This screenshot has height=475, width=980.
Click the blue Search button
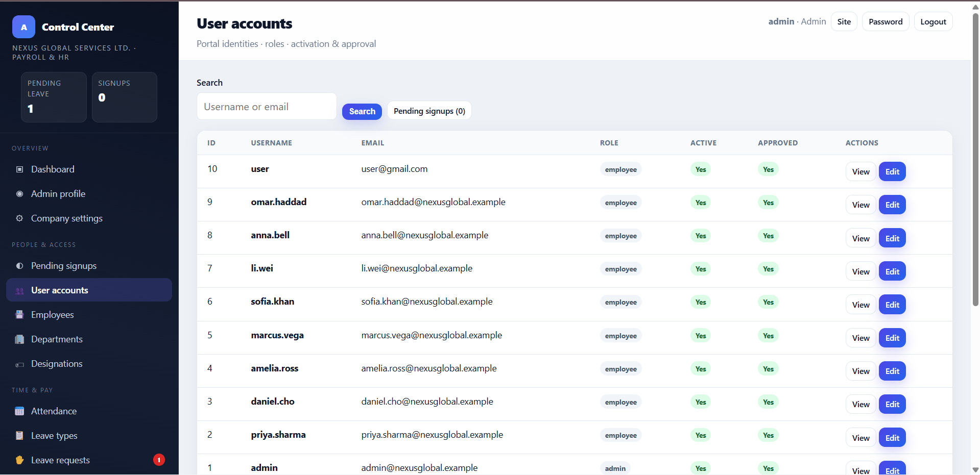362,111
